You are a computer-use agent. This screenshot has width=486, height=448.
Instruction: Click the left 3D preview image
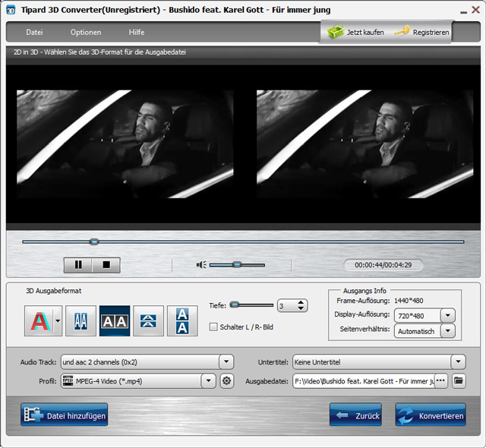pyautogui.click(x=125, y=144)
